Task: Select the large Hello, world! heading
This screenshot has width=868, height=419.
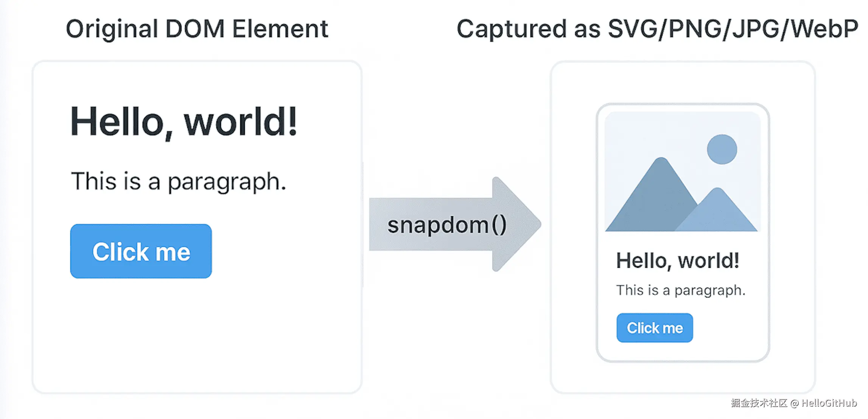Action: click(184, 122)
